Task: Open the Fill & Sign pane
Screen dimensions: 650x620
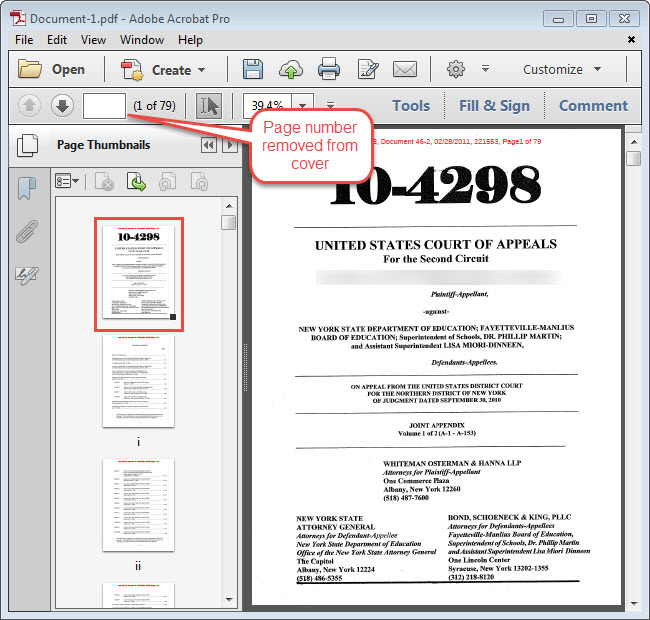Action: pyautogui.click(x=494, y=106)
